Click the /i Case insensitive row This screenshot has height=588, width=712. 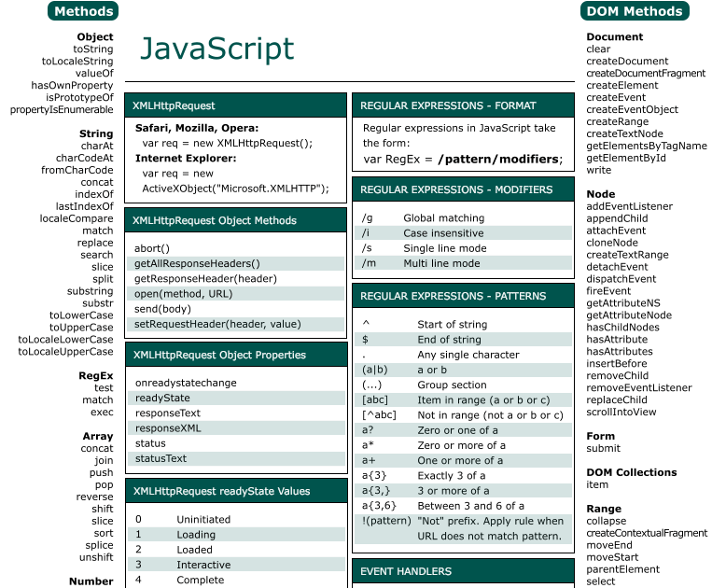[463, 233]
